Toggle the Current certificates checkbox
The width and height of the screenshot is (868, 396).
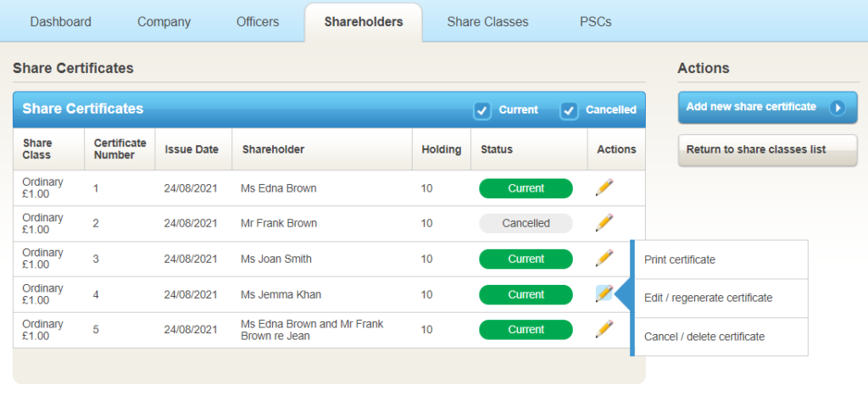tap(482, 110)
